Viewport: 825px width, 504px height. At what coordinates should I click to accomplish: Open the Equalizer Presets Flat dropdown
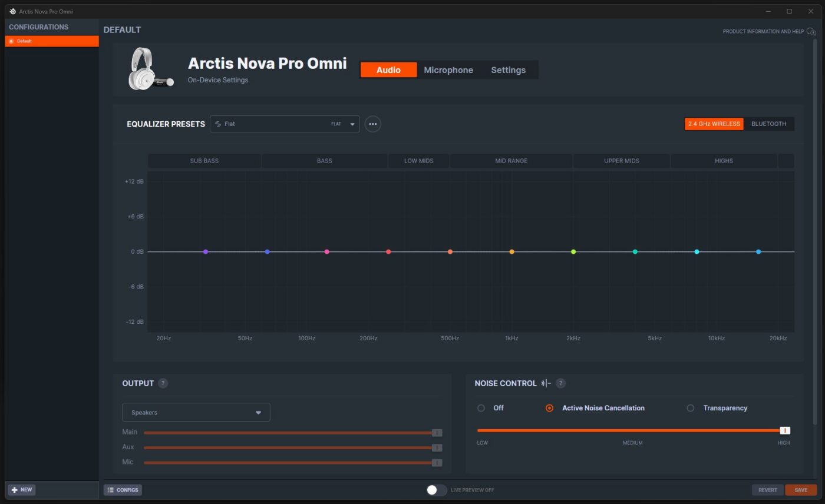285,124
